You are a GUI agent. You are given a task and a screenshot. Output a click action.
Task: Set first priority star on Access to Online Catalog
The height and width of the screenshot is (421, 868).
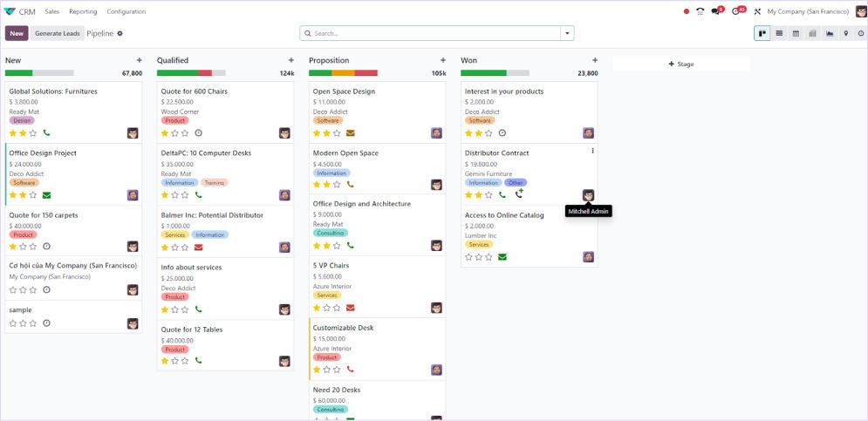468,256
